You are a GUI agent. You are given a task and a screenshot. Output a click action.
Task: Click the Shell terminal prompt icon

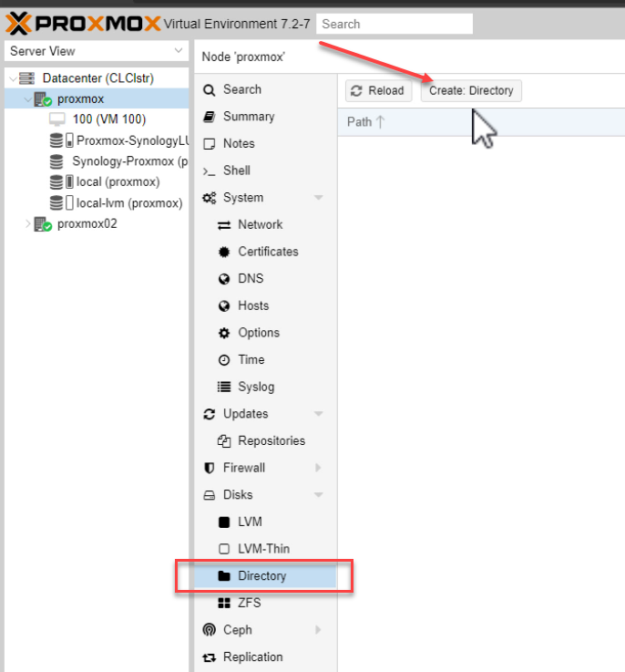coord(209,171)
